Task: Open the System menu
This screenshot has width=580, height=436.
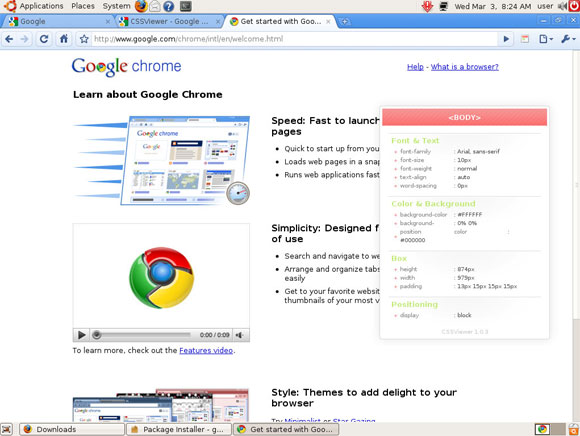Action: pyautogui.click(x=116, y=6)
